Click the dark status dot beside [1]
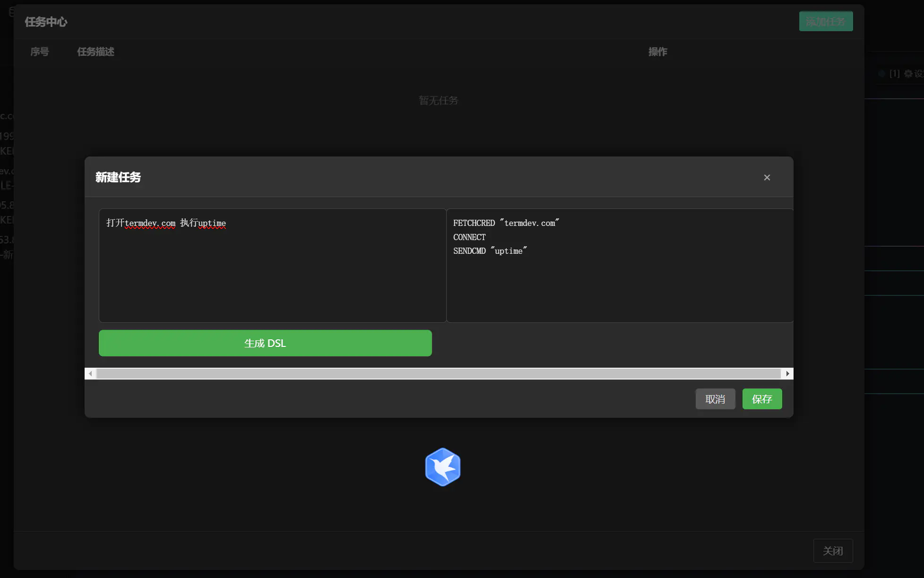The width and height of the screenshot is (924, 578). (x=881, y=74)
